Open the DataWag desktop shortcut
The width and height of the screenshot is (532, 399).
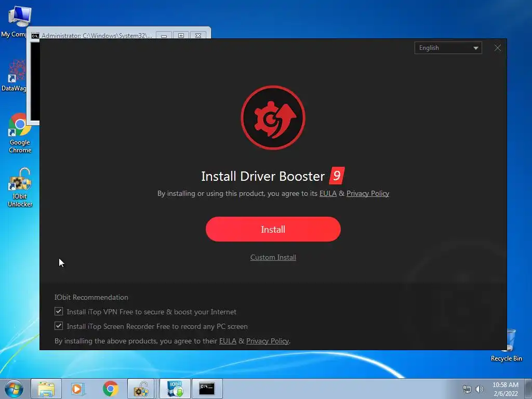[15, 75]
